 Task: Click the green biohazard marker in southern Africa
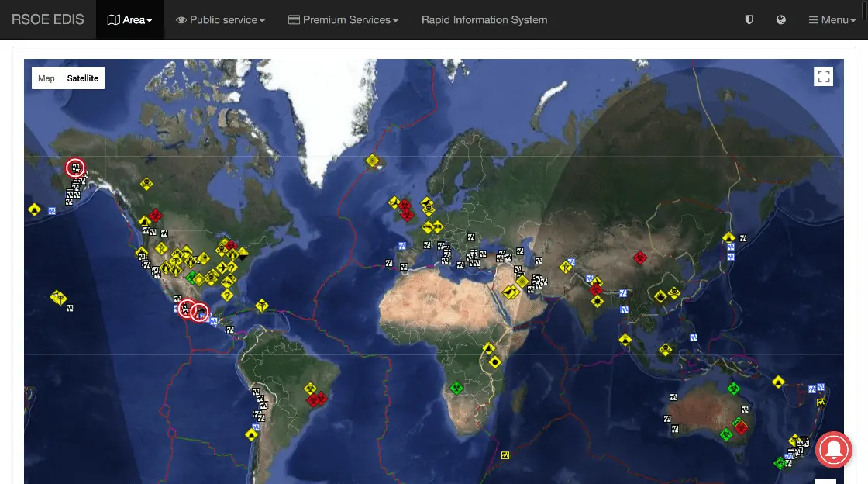point(456,387)
